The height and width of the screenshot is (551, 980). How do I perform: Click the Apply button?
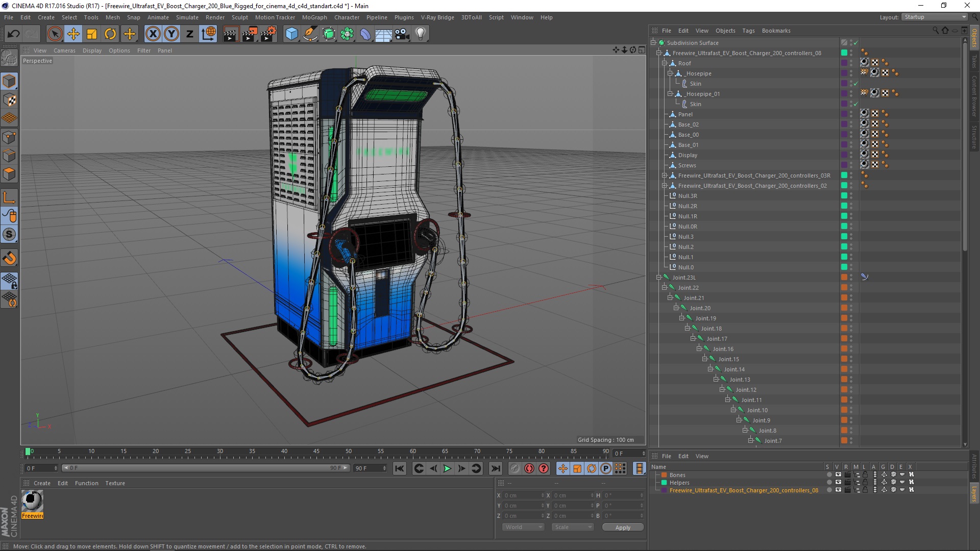(623, 528)
